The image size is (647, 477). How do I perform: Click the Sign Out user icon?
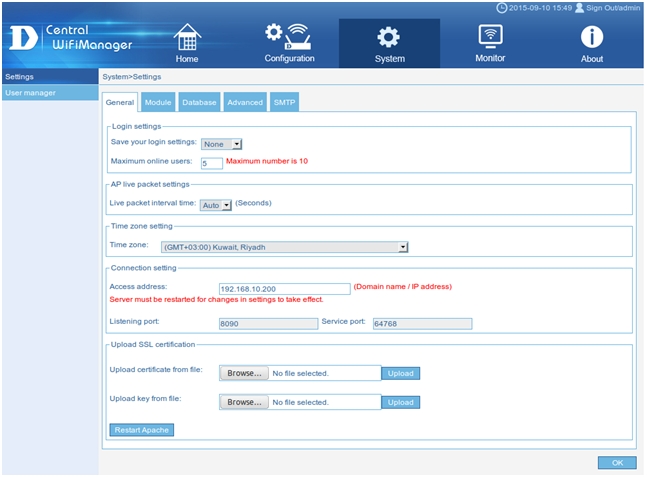pos(579,7)
